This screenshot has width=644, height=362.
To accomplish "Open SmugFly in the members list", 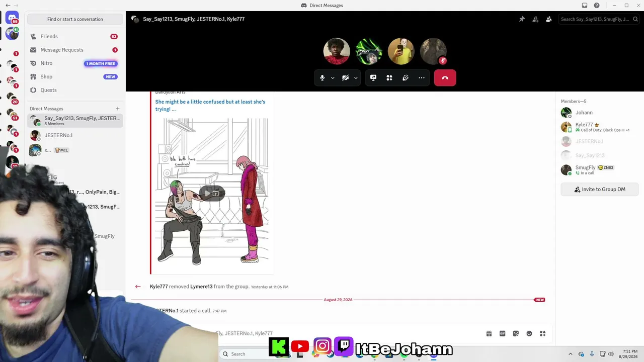I will (x=600, y=170).
